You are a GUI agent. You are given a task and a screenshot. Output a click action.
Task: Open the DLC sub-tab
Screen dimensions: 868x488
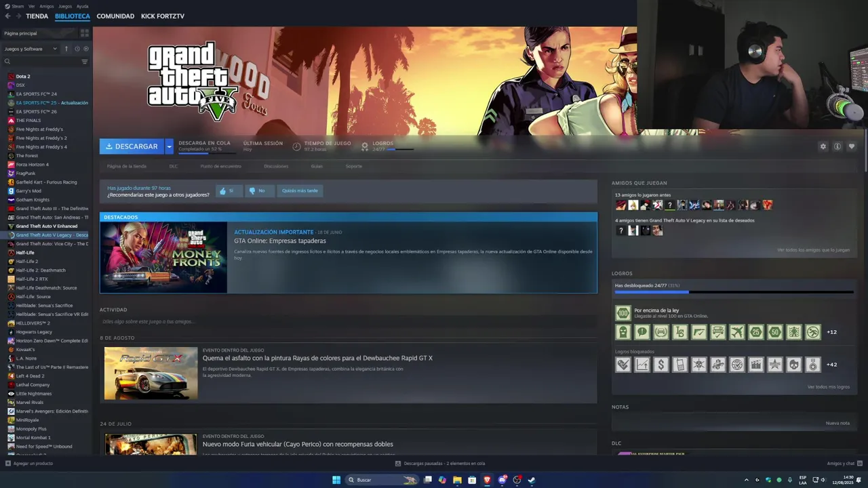(x=174, y=166)
